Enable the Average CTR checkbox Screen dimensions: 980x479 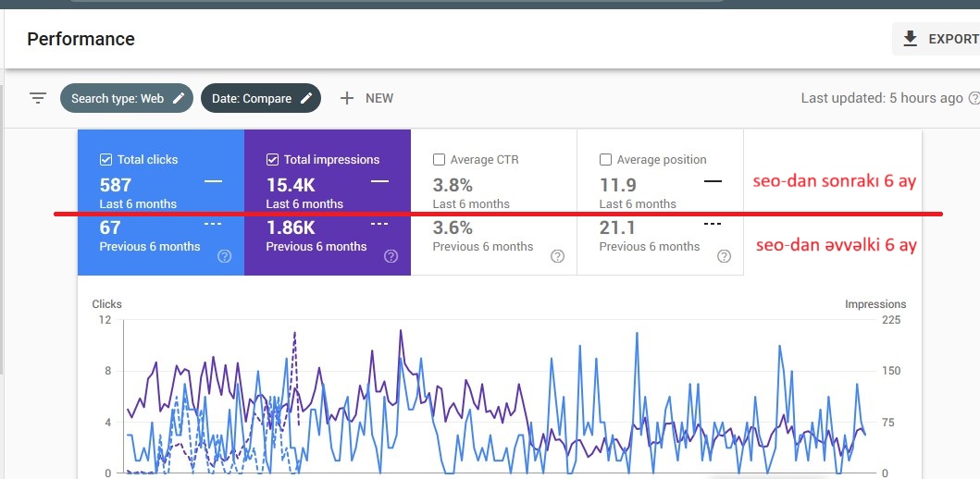pyautogui.click(x=439, y=160)
